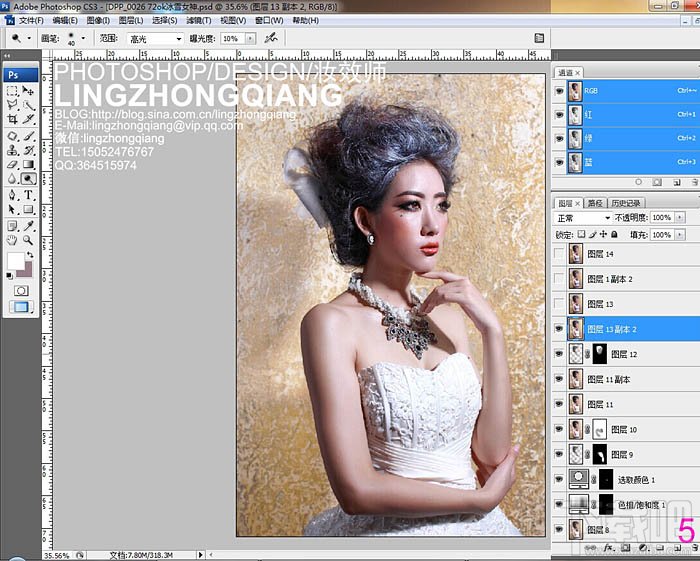Viewport: 700px width, 561px height.
Task: Select the Eyedropper tool
Action: (x=28, y=226)
